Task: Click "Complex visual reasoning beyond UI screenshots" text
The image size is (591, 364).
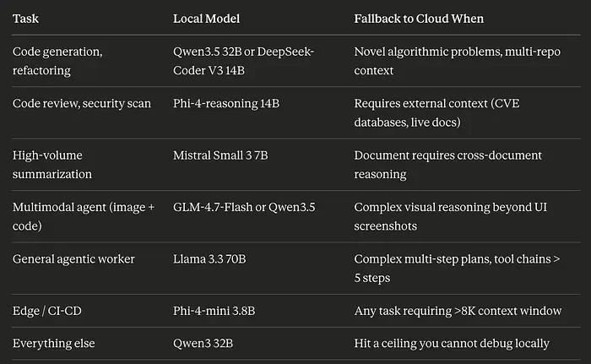Action: [x=446, y=215]
